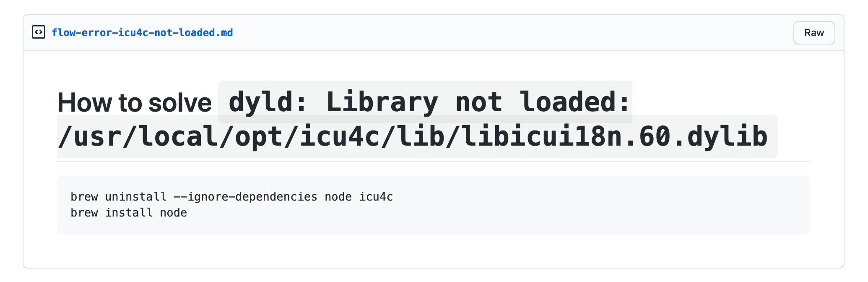Click the code file icon beside filename
868x282 pixels.
pos(39,32)
